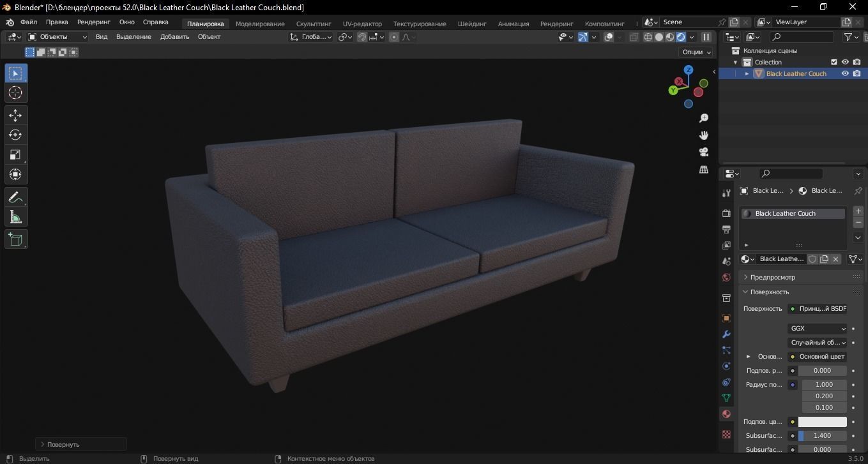Expand the 'Повернуть' operator panel

click(81, 444)
